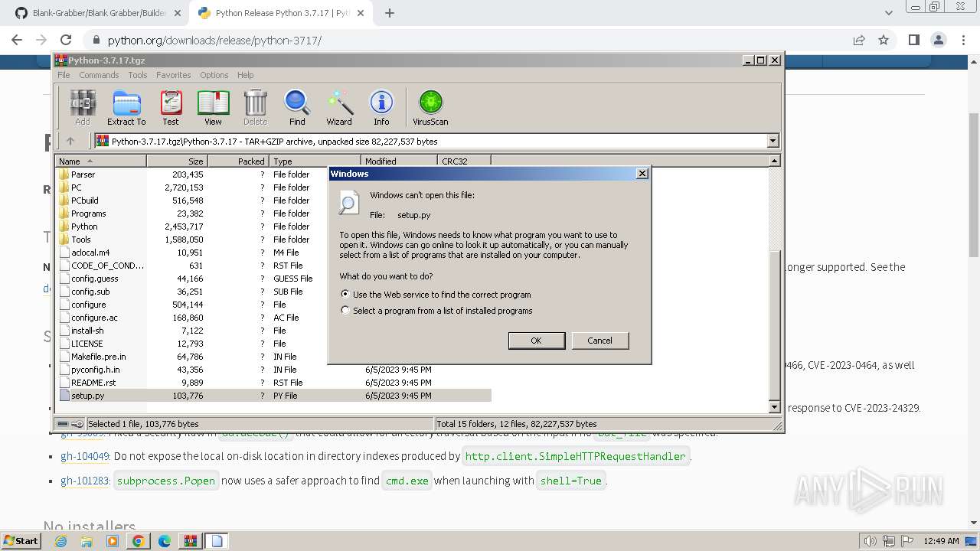This screenshot has height=551, width=980.
Task: Select the Tools folder row
Action: [x=273, y=240]
